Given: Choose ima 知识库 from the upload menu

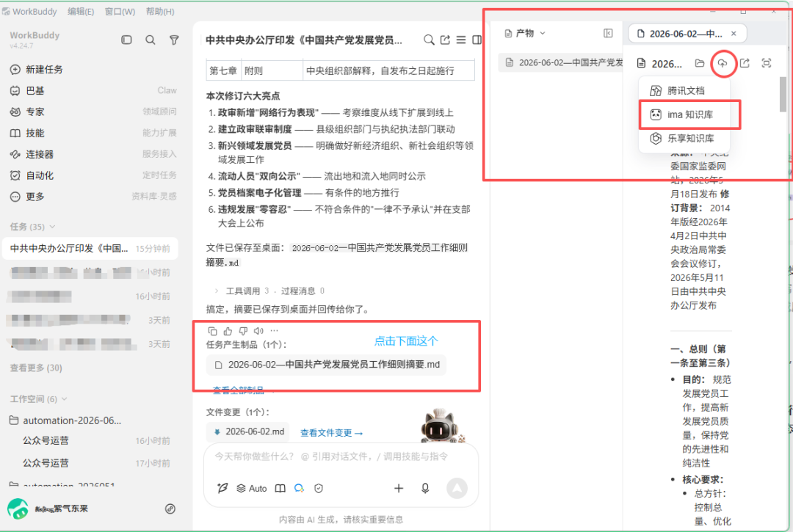Looking at the screenshot, I should 685,114.
